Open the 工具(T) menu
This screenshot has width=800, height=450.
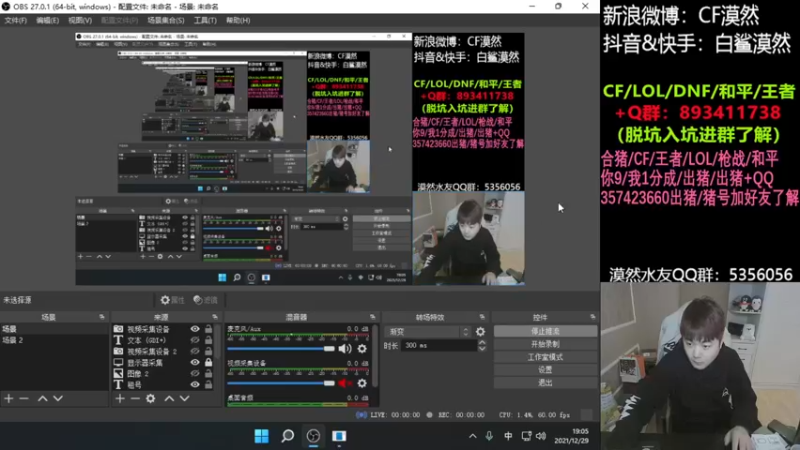205,20
